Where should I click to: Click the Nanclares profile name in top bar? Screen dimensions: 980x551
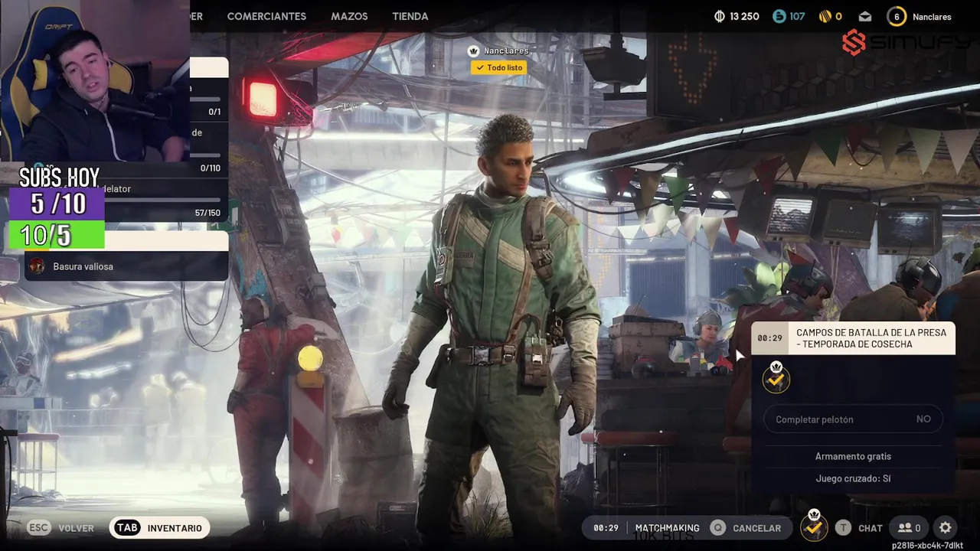click(x=932, y=17)
